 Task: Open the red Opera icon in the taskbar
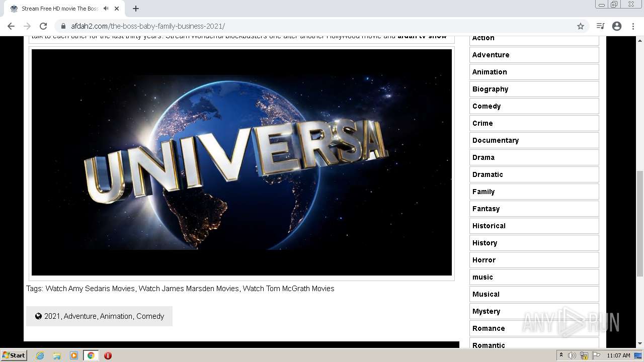(x=108, y=355)
